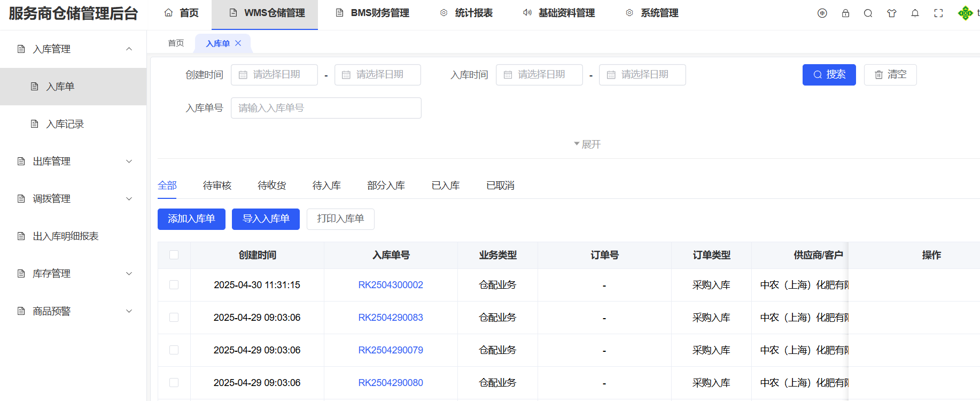
Task: Switch to the 待审核 status tab
Action: tap(217, 186)
